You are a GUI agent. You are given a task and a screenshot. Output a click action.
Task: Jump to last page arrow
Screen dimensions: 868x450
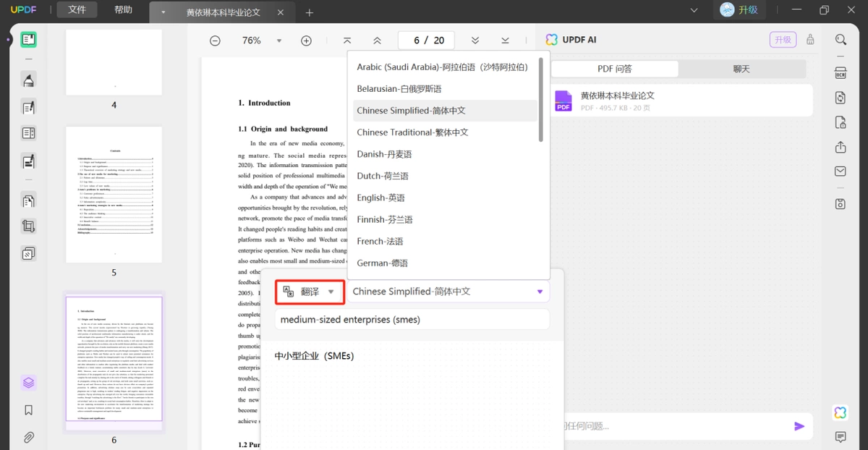(505, 41)
